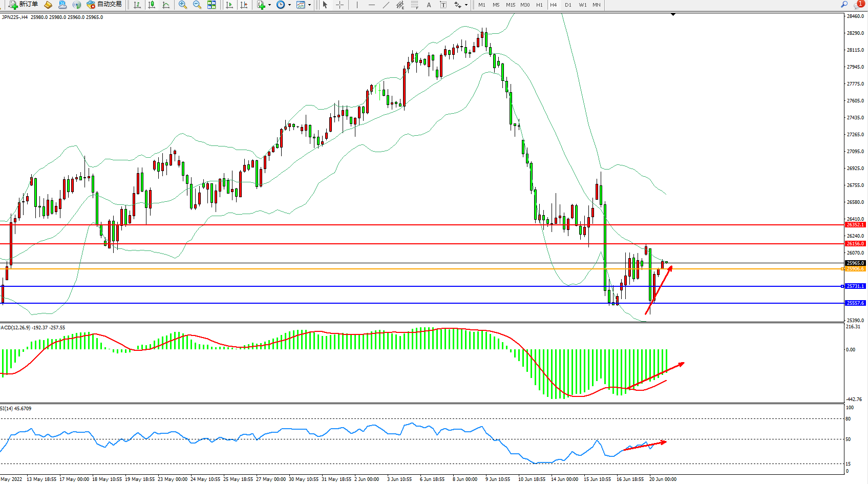Viewport: 868px width, 484px height.
Task: Select the Fibonacci retracement tool
Action: pyautogui.click(x=415, y=5)
